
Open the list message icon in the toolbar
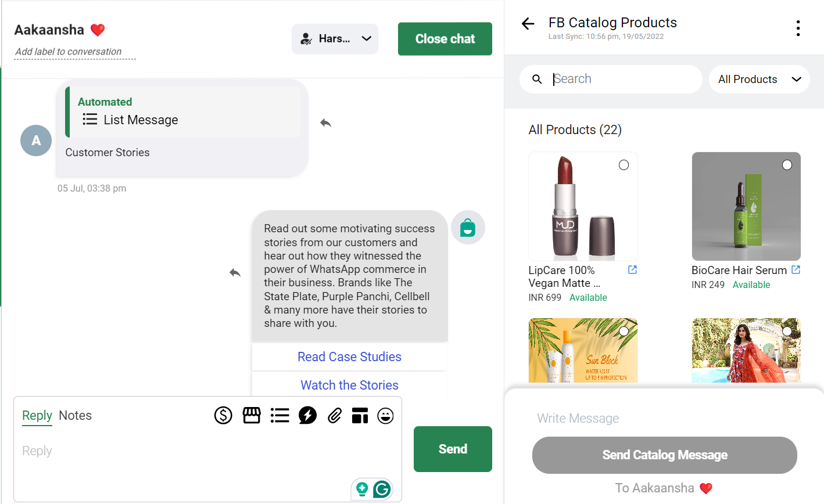tap(280, 415)
